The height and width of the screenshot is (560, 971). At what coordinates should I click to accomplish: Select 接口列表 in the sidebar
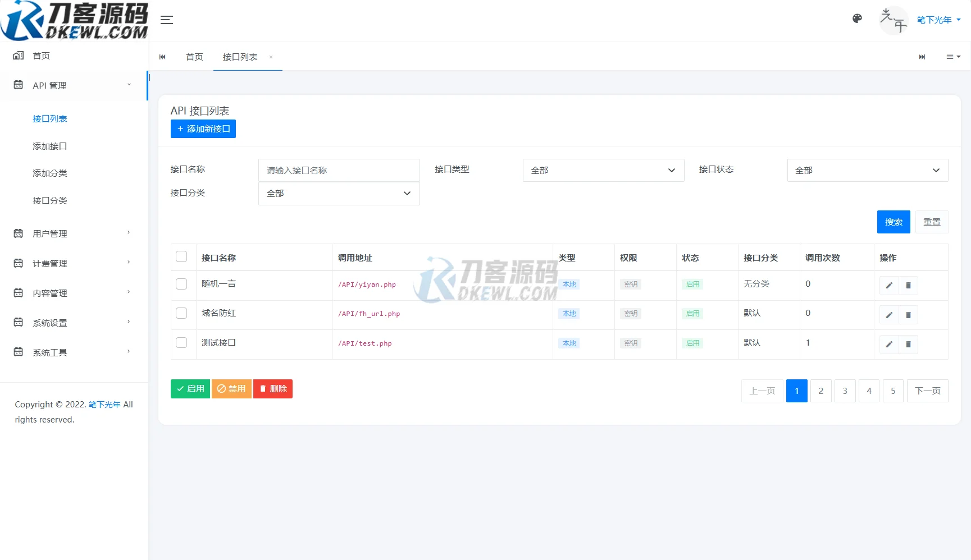coord(49,118)
